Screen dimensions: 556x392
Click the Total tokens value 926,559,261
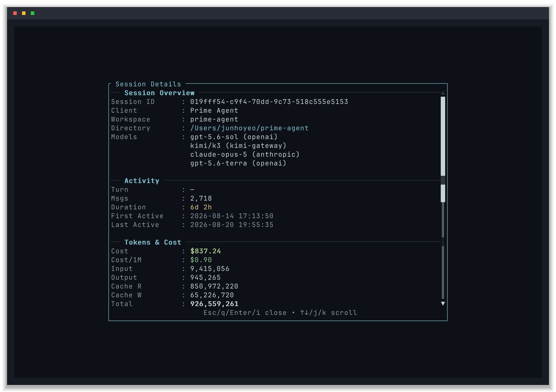pyautogui.click(x=214, y=304)
